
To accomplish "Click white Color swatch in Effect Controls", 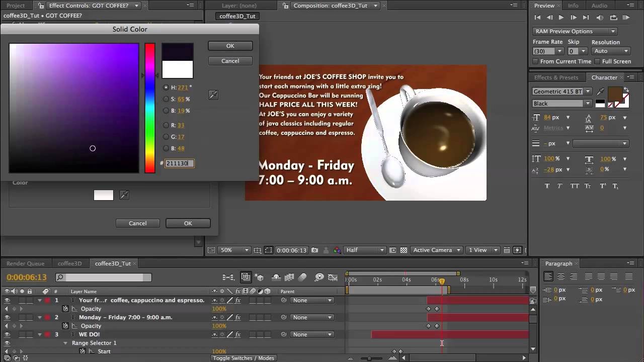I will [x=103, y=195].
